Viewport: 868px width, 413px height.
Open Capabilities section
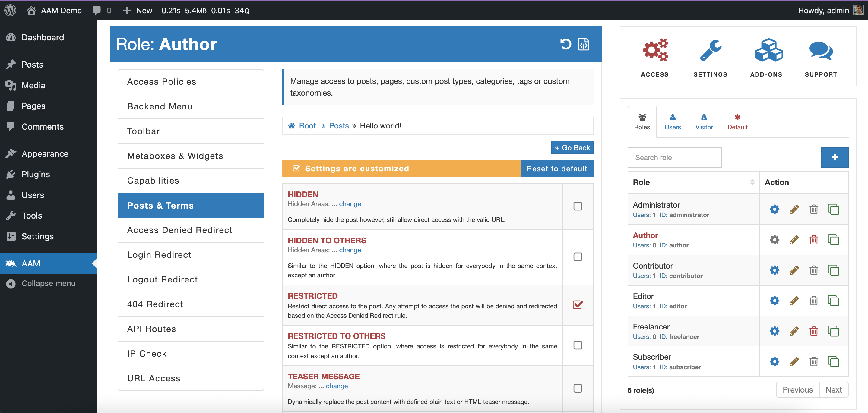(191, 181)
